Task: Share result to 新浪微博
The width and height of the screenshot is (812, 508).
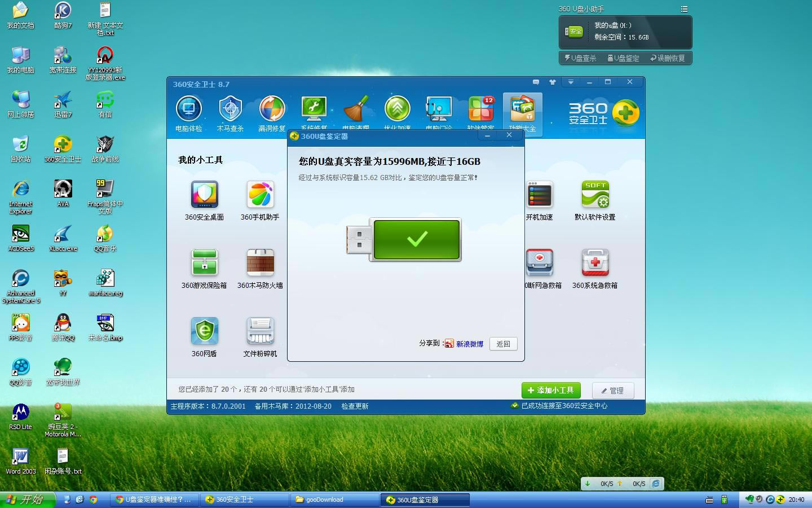Action: [x=464, y=344]
